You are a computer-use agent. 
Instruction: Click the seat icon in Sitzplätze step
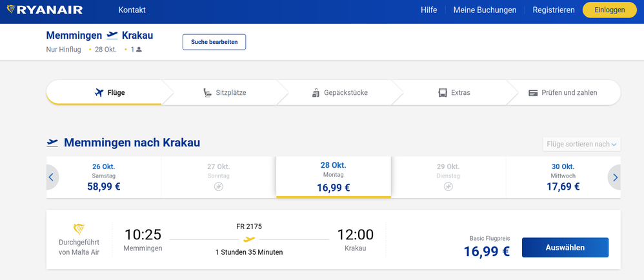tap(207, 93)
